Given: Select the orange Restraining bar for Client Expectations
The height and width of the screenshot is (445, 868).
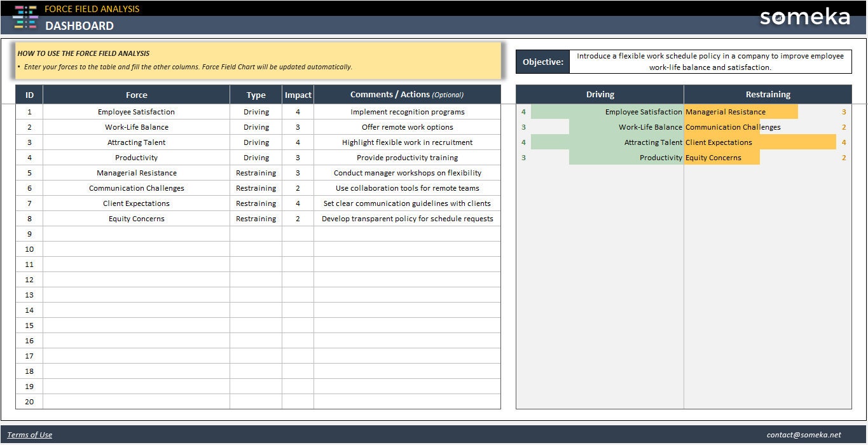Looking at the screenshot, I should (x=763, y=142).
